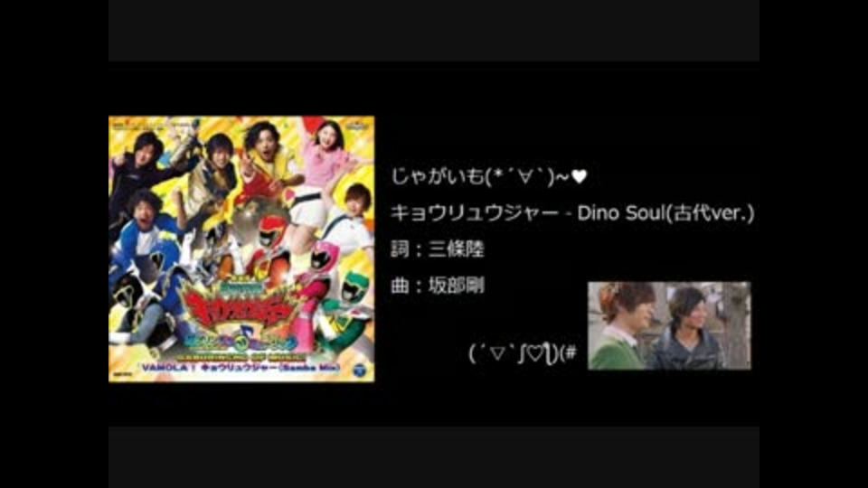The height and width of the screenshot is (488, 868).
Task: Click the person in green sweater photo
Action: (x=622, y=326)
